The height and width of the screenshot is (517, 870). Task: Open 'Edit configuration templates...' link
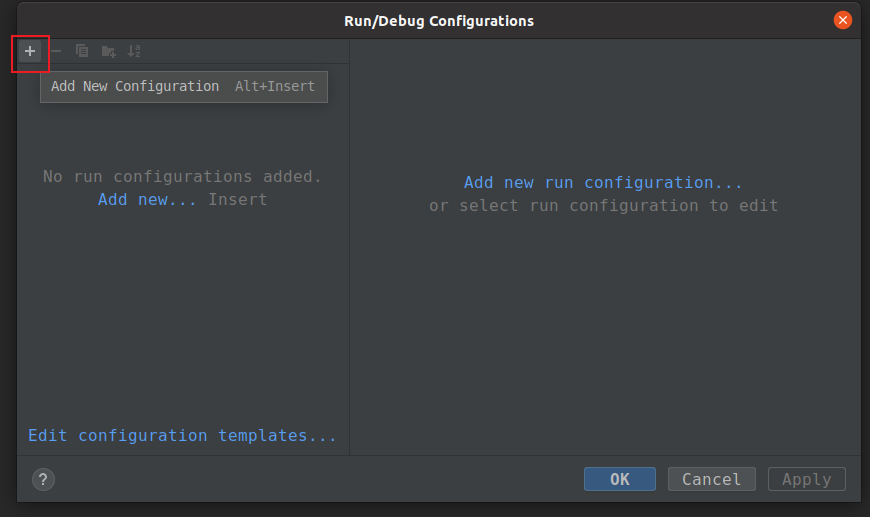(182, 435)
